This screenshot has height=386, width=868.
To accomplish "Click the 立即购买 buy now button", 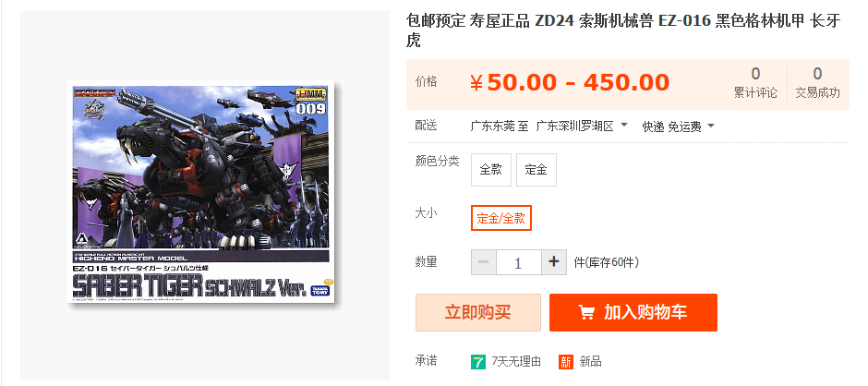I will click(478, 312).
